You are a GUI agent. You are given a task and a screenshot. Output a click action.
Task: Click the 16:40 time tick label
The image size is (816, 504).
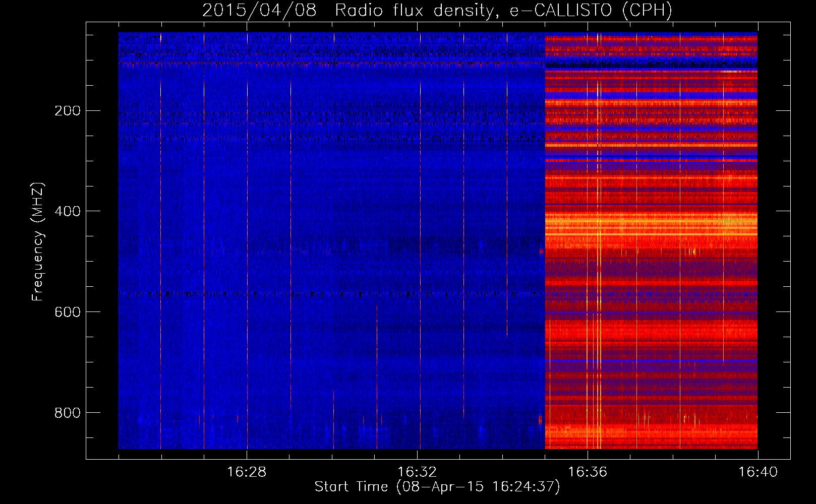(758, 472)
